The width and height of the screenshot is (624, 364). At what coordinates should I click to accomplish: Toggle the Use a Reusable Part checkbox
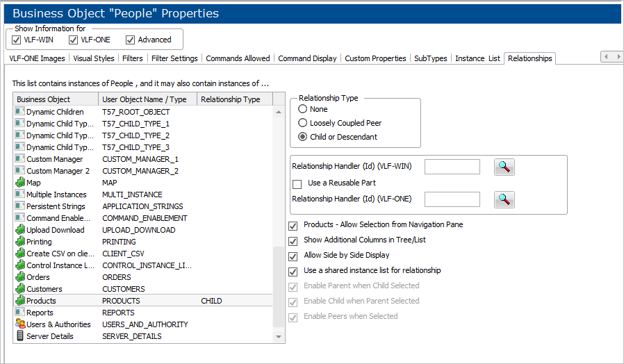[297, 183]
